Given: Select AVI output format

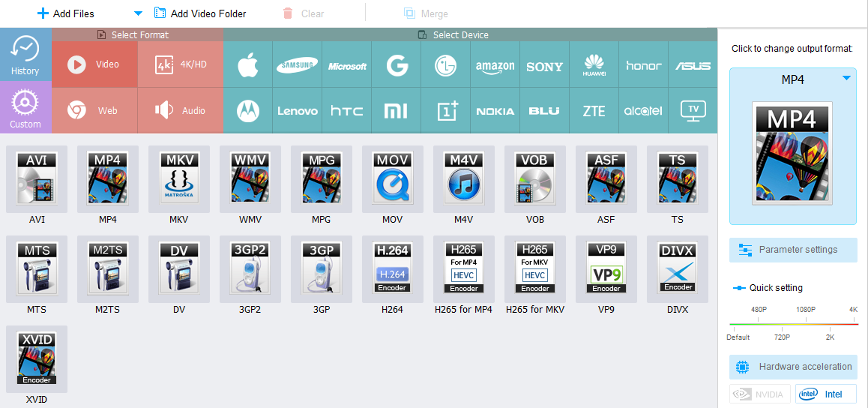Looking at the screenshot, I should click(37, 179).
